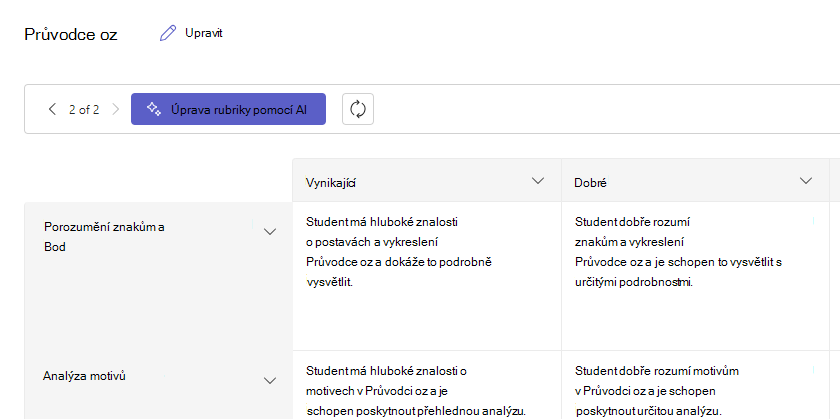Click Dobré description for Analýza motivů
The height and width of the screenshot is (419, 840).
[657, 391]
